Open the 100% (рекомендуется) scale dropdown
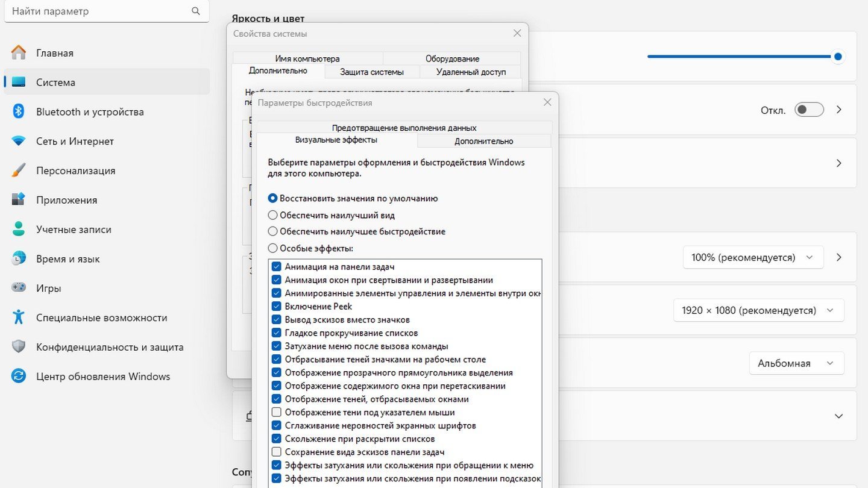 pyautogui.click(x=753, y=257)
